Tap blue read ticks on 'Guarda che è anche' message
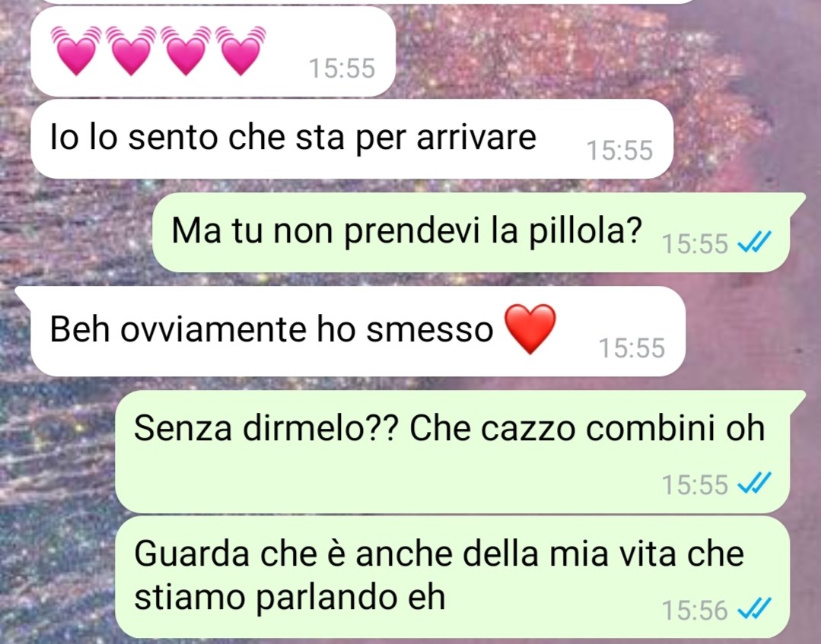 [x=754, y=608]
